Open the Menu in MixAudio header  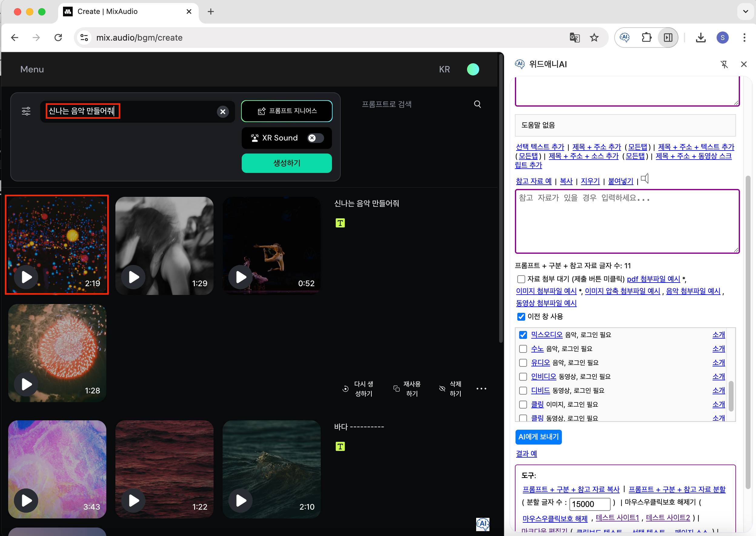tap(32, 69)
